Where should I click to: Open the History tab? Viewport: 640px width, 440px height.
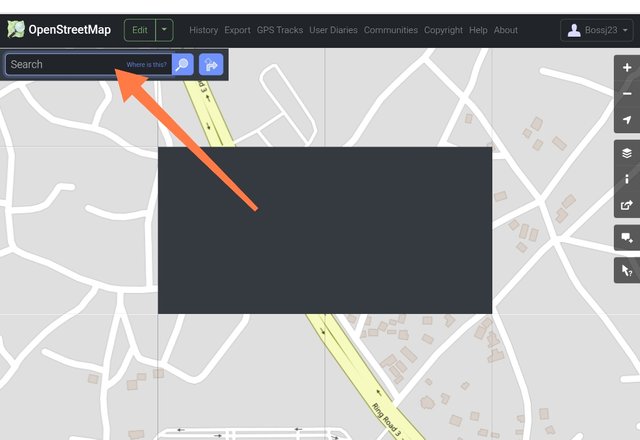(203, 30)
